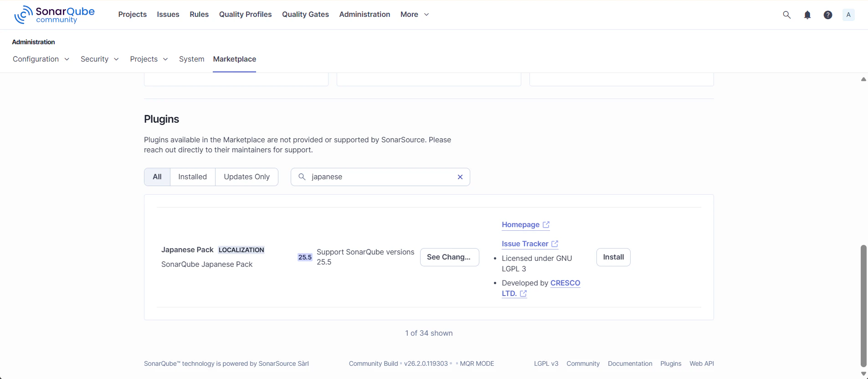The height and width of the screenshot is (379, 868).
Task: Expand the Projects administration dropdown
Action: 149,59
